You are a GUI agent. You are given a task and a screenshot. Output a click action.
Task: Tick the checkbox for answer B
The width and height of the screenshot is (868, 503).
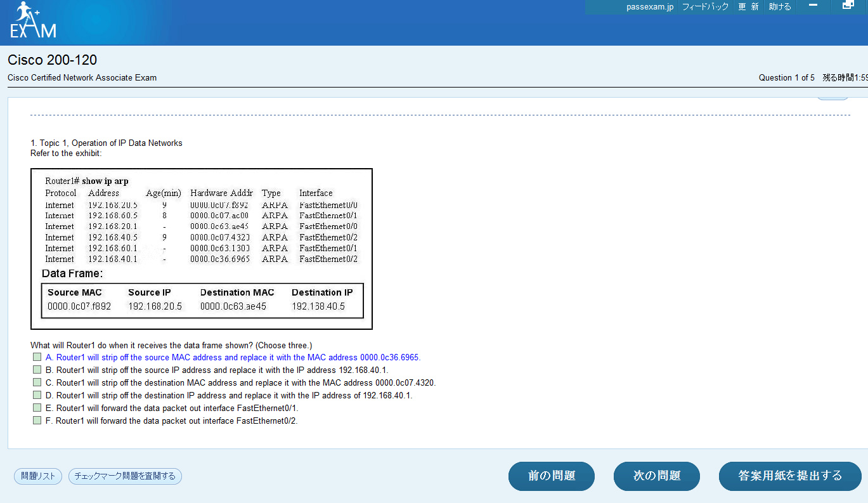click(37, 370)
